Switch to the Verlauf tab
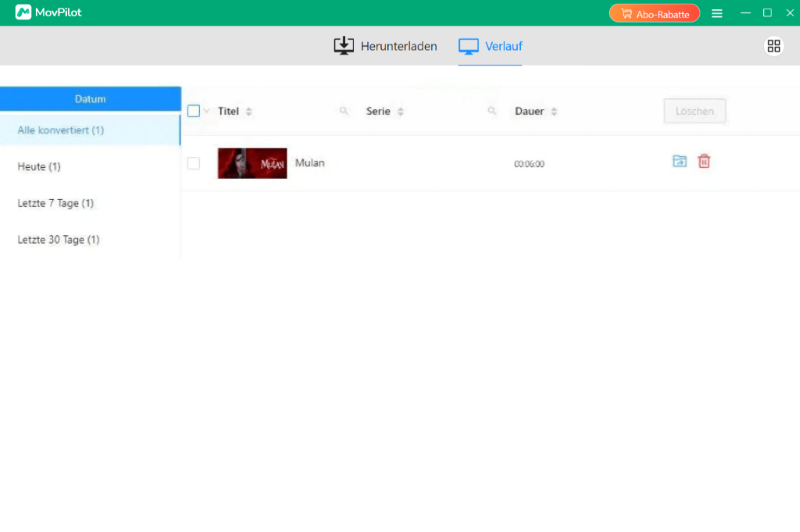This screenshot has height=532, width=800. tap(490, 46)
